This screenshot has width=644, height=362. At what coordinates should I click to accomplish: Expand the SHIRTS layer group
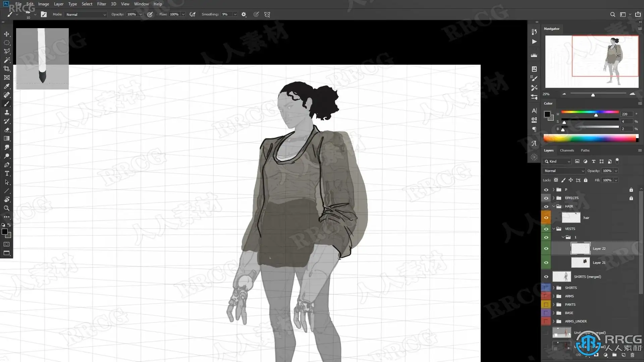click(x=554, y=288)
